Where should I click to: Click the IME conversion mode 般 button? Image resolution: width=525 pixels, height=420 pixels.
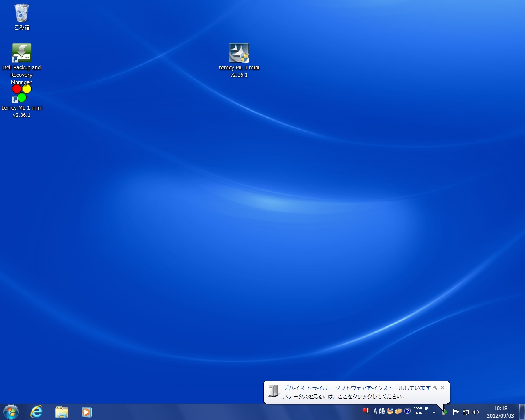[x=382, y=411]
